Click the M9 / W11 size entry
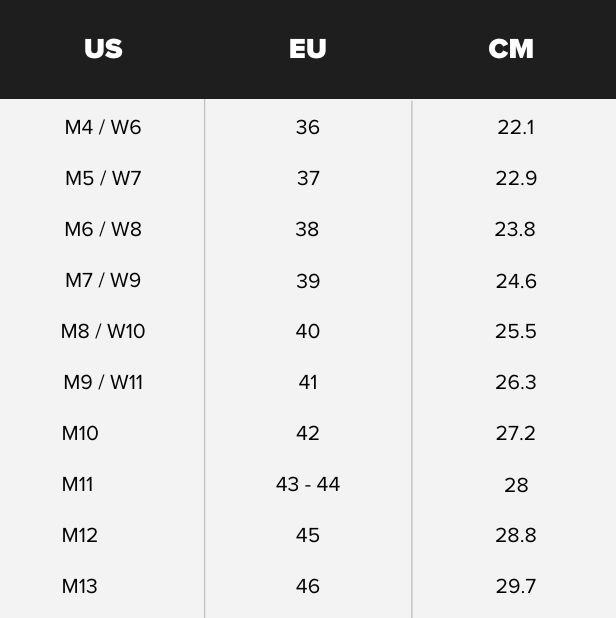616x618 pixels. coord(103,382)
